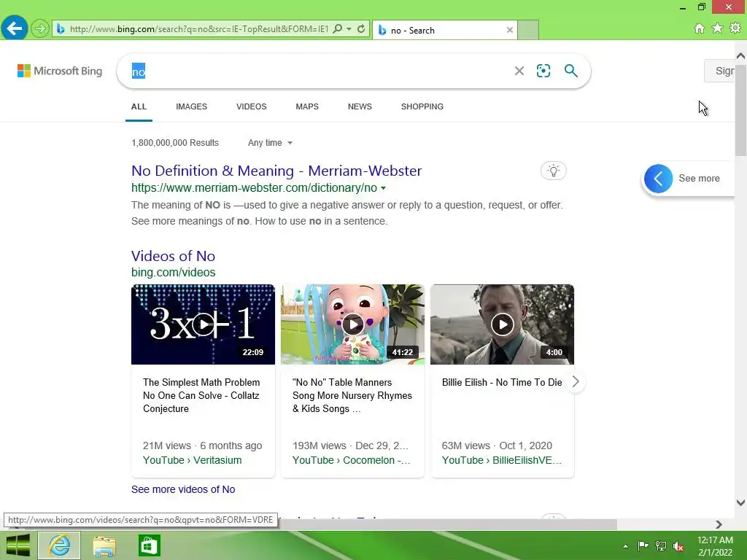Play the Billie Eilish video thumbnail
The width and height of the screenshot is (747, 560).
(x=502, y=324)
